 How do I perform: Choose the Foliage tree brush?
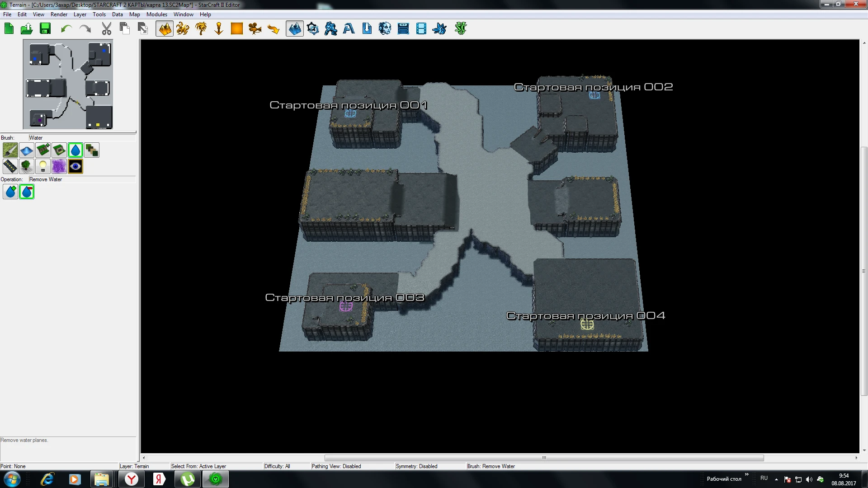[26, 167]
